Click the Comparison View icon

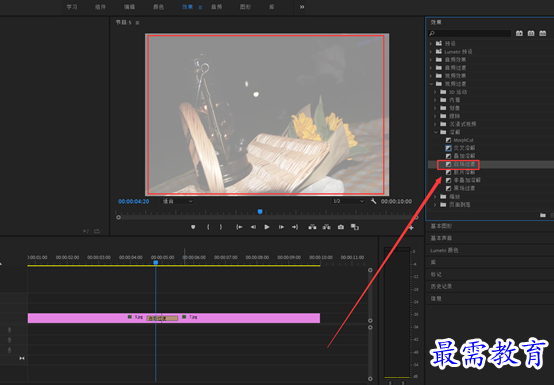[355, 227]
